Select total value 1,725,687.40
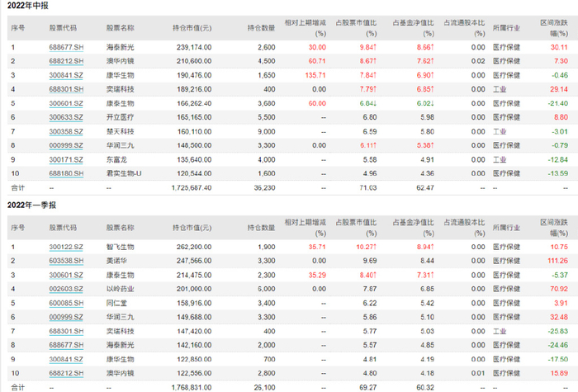 pyautogui.click(x=192, y=188)
